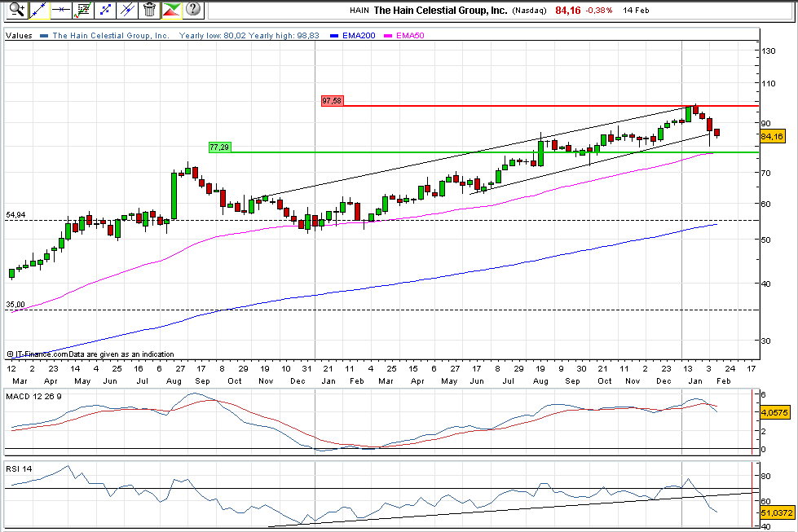
Task: Click the trash can delete icon
Action: pyautogui.click(x=149, y=9)
